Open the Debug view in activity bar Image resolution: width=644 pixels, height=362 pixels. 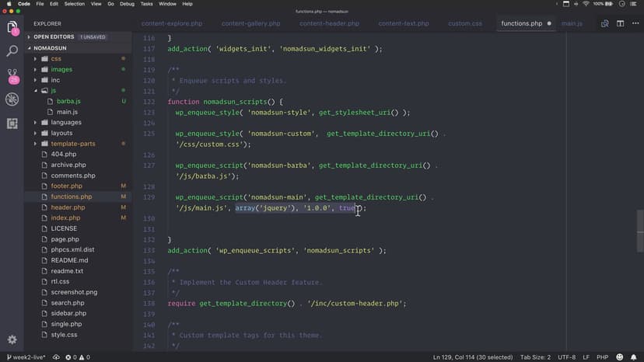(12, 99)
